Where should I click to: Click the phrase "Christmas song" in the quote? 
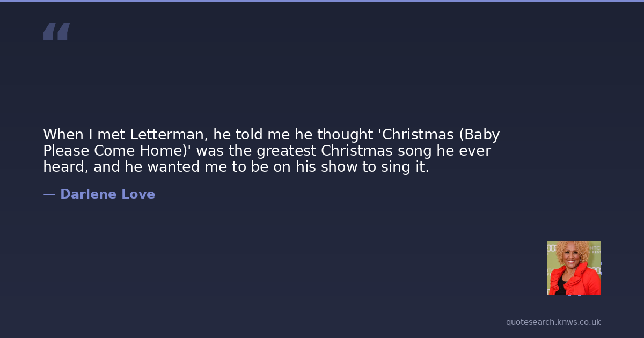click(x=377, y=151)
